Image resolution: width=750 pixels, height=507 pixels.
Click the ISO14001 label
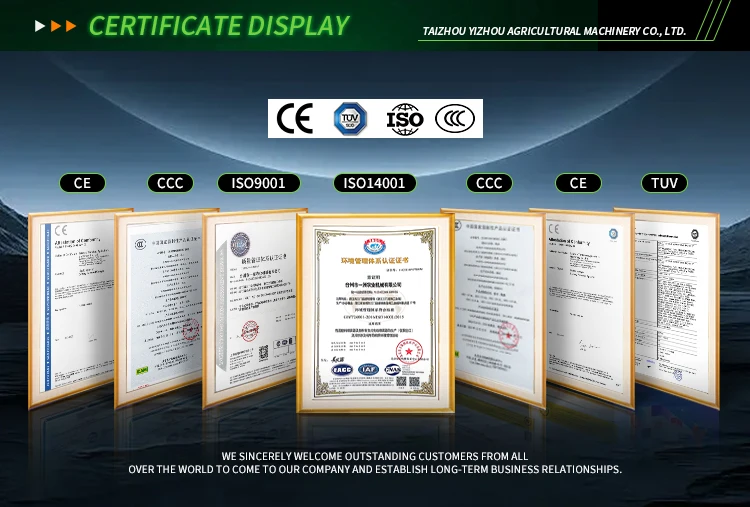pyautogui.click(x=375, y=183)
